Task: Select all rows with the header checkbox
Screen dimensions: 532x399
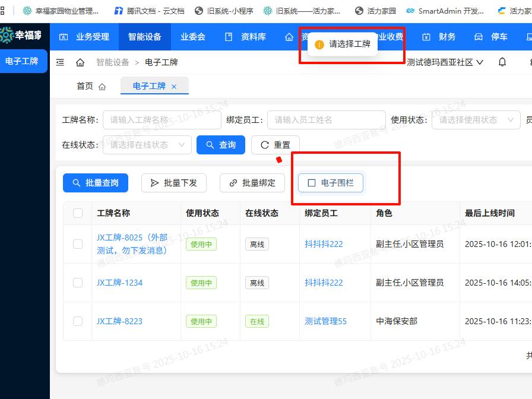Action: tap(77, 213)
